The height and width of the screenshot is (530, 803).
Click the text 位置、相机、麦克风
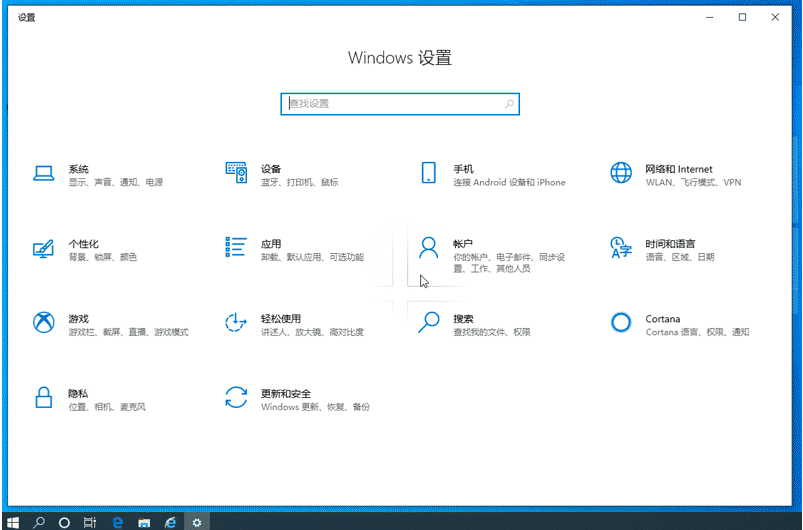107,407
